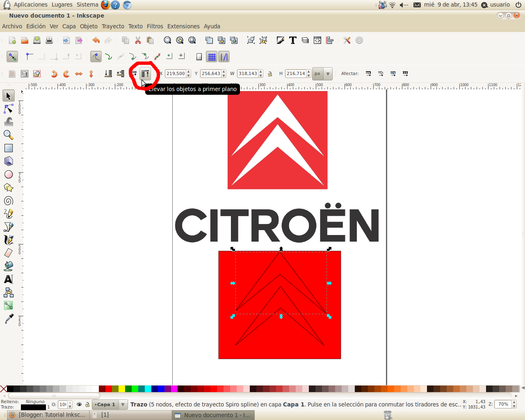Screen dimensions: 525x420
Task: Open the Trayecto menu
Action: tap(112, 26)
